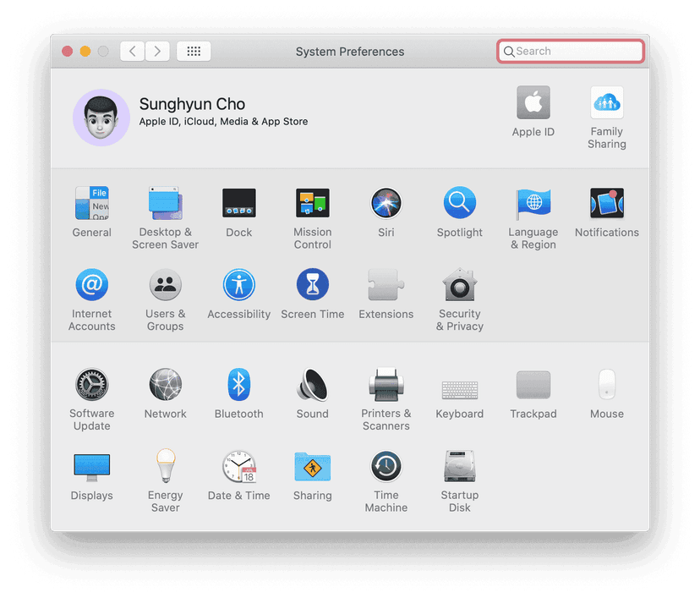Open Spotlight settings

(x=459, y=203)
